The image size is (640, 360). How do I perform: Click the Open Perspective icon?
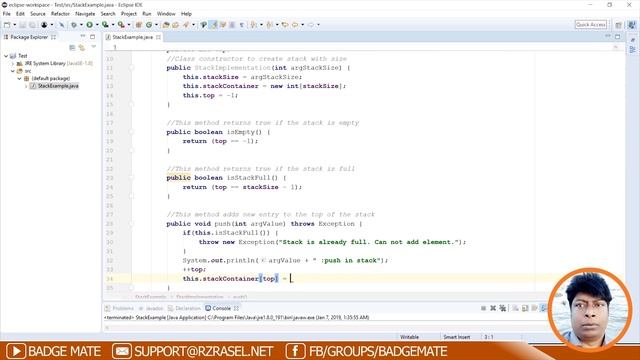click(619, 25)
